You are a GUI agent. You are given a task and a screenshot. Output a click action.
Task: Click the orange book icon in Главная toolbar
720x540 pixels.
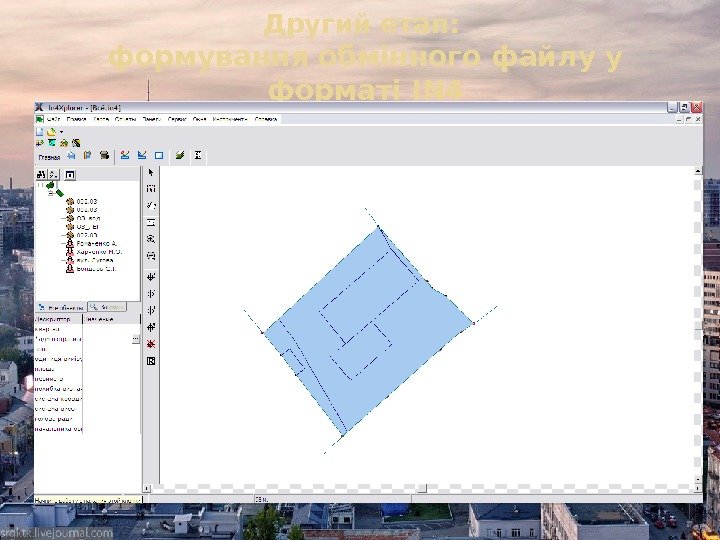coord(87,156)
